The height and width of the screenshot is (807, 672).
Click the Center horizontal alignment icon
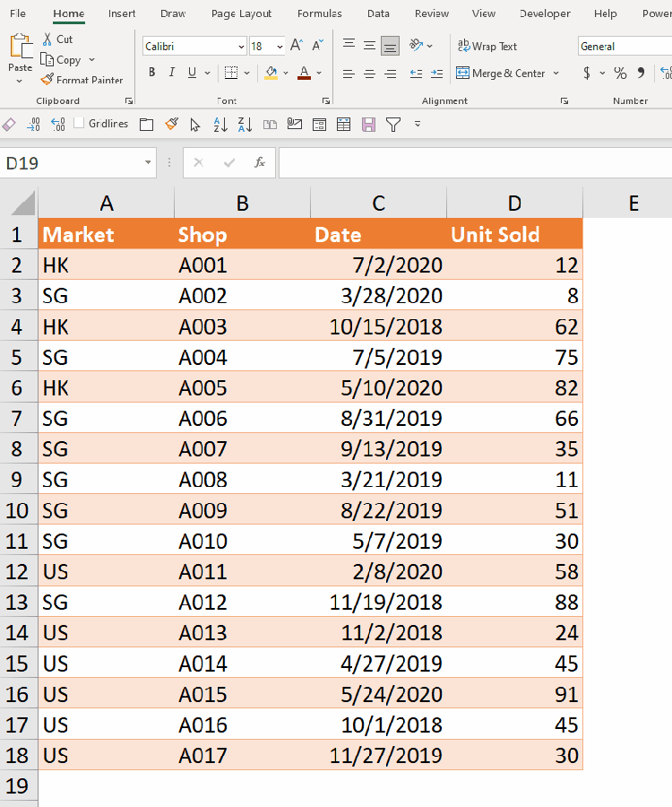[x=369, y=74]
